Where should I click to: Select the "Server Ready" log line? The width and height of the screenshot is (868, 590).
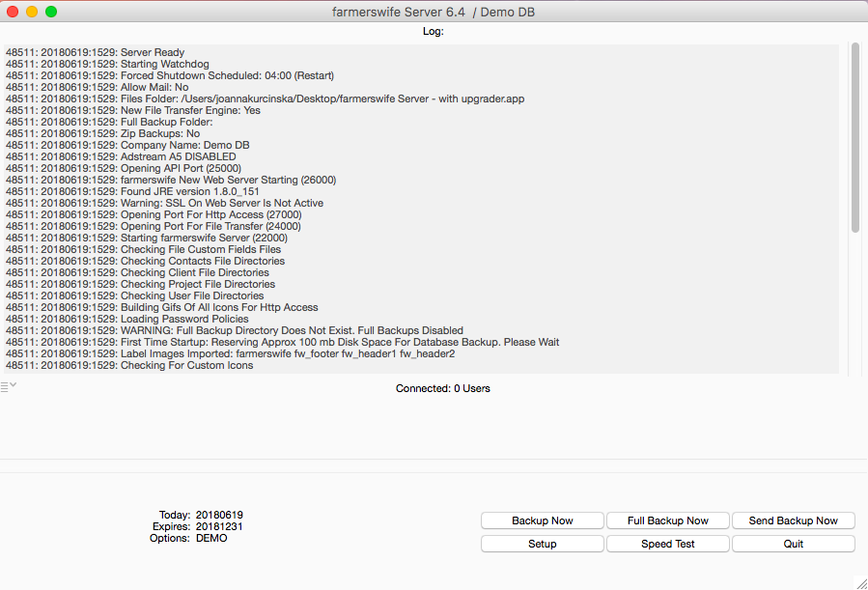pyautogui.click(x=96, y=52)
